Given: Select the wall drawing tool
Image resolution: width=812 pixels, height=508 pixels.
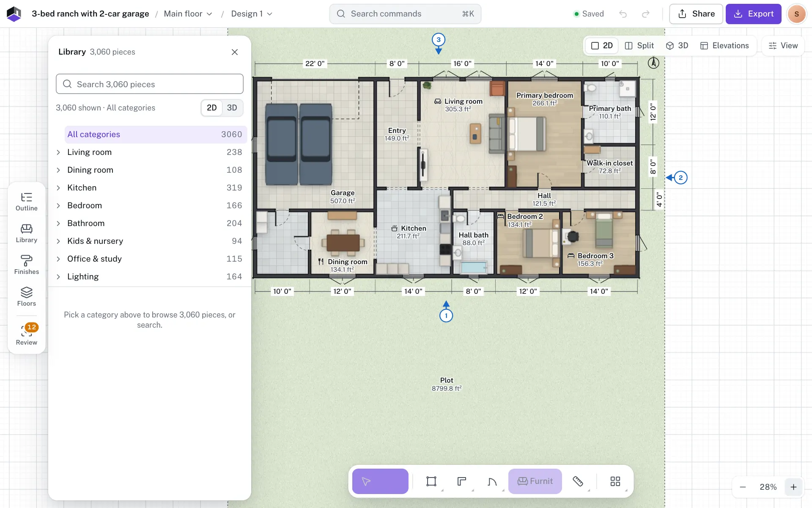Looking at the screenshot, I should pyautogui.click(x=462, y=481).
